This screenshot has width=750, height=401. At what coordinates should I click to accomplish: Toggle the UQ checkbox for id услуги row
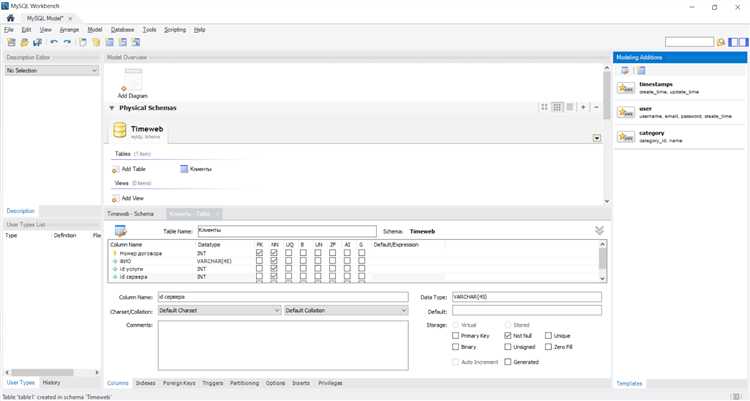[x=288, y=269]
